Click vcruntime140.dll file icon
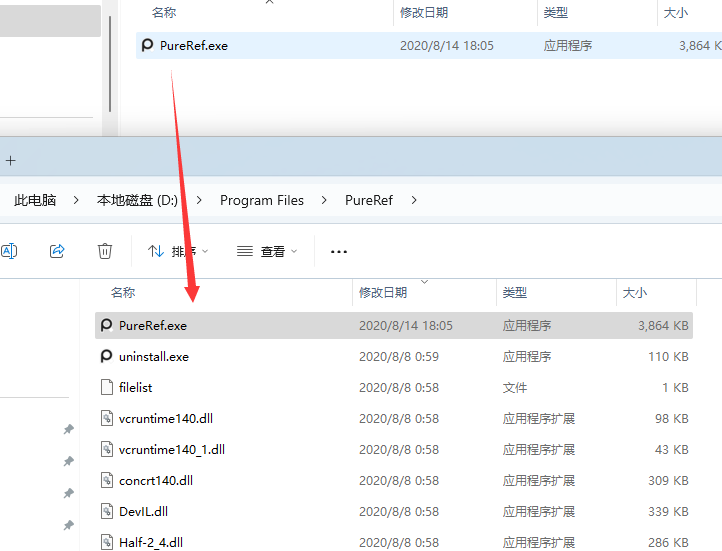 tap(107, 418)
